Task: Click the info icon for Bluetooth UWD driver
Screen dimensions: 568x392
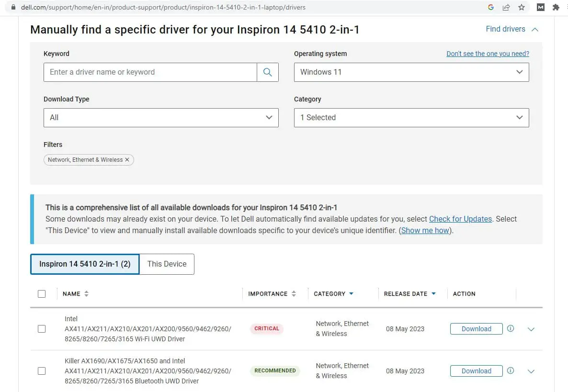Action: (x=511, y=371)
